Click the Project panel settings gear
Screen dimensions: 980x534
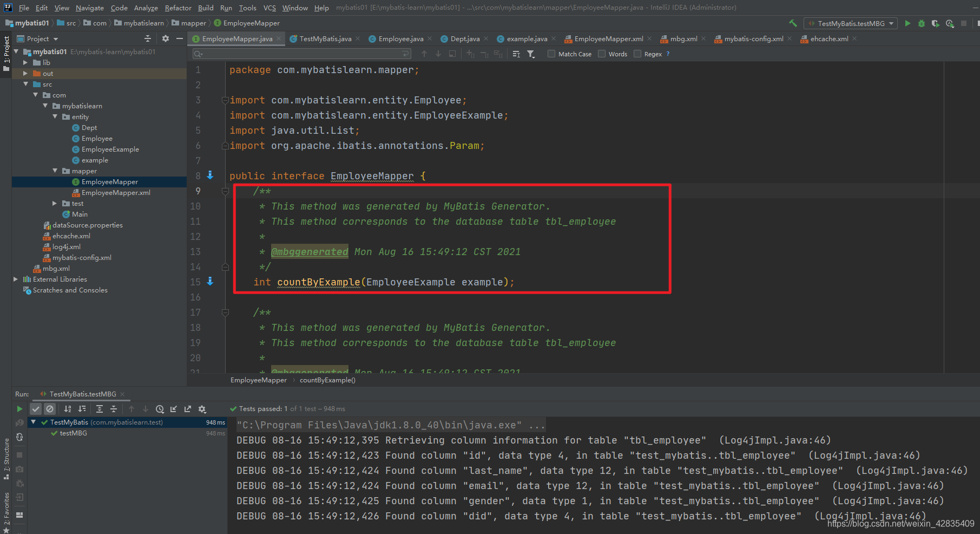point(166,38)
